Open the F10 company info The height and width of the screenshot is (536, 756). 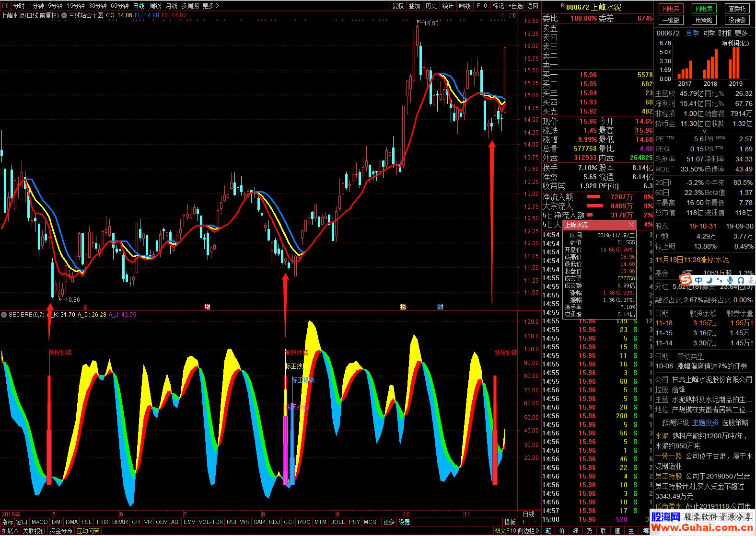click(x=482, y=6)
